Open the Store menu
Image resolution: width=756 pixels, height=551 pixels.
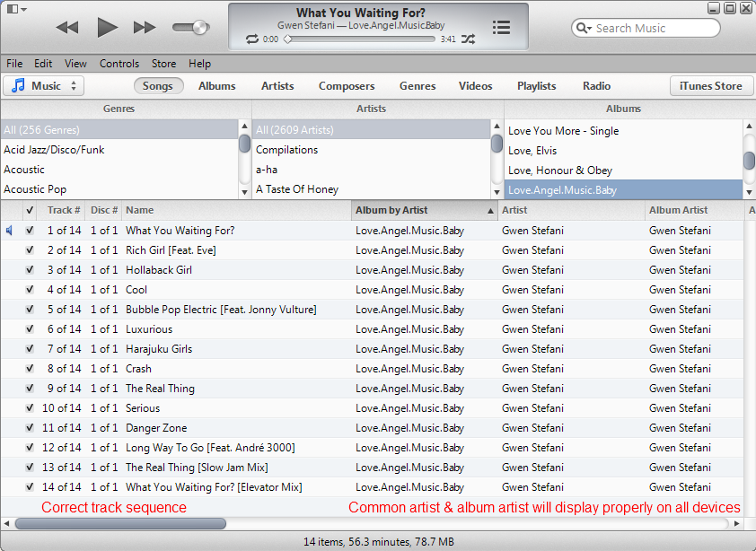tap(164, 64)
